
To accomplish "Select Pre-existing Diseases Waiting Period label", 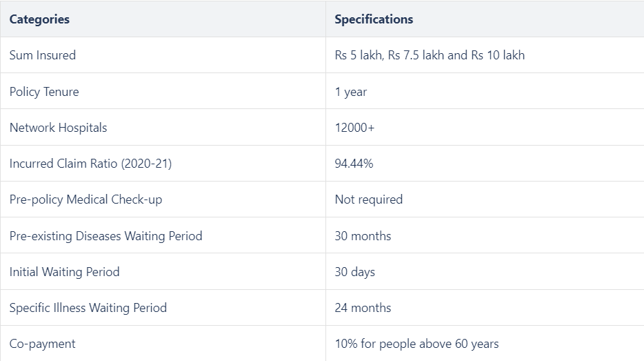I will pos(106,235).
